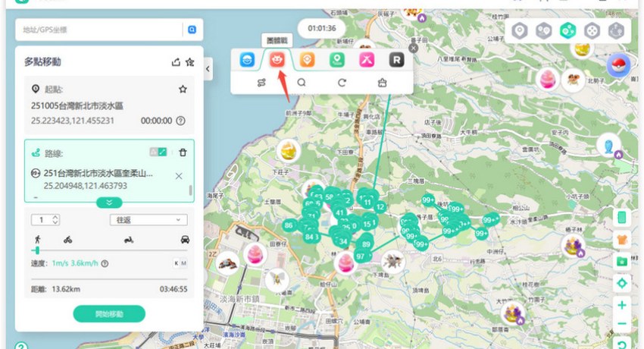Click the bag icon in floating toolbar
Image resolution: width=644 pixels, height=349 pixels.
382,83
